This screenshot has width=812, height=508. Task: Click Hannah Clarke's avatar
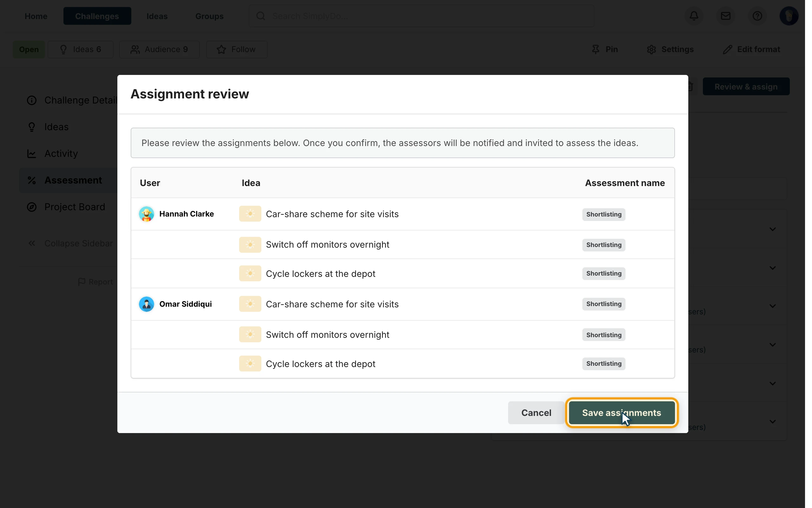click(147, 214)
